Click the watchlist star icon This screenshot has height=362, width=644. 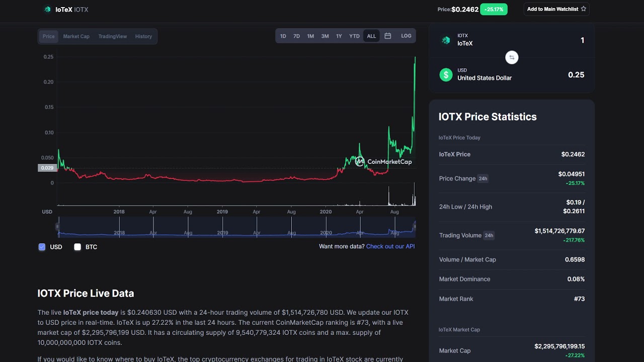584,9
